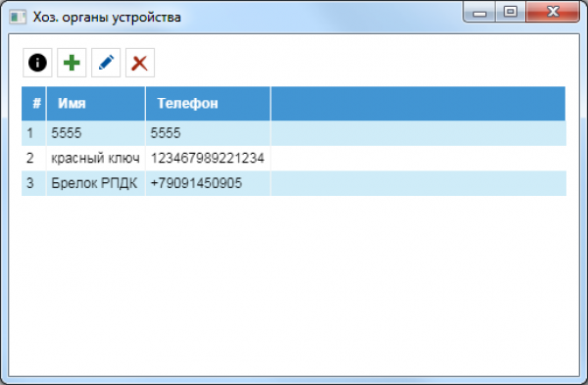This screenshot has width=588, height=385.
Task: Select phone +79091450905 cell
Action: point(208,183)
